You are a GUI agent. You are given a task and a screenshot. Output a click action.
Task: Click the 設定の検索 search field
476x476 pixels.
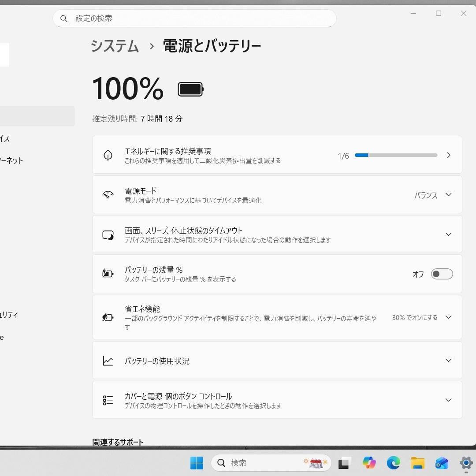coord(198,19)
